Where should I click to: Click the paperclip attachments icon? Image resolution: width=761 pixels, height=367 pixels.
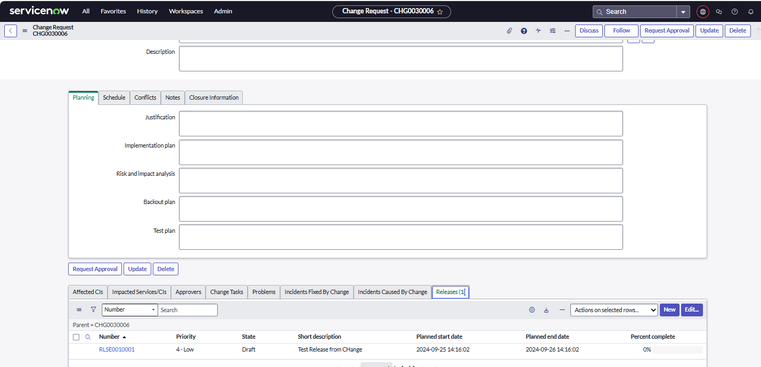(509, 31)
